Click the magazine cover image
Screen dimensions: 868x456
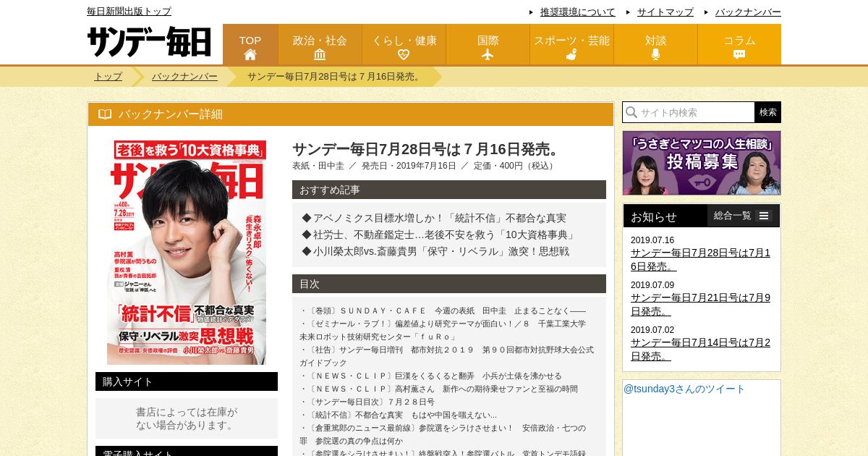[x=187, y=253]
